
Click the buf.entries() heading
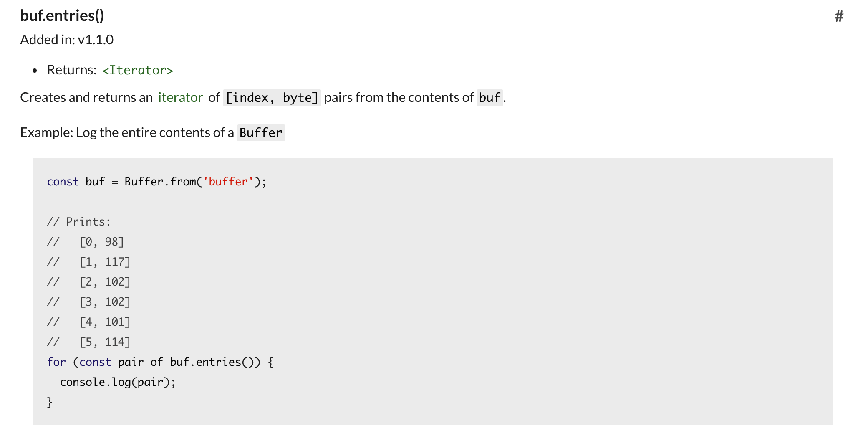(62, 15)
